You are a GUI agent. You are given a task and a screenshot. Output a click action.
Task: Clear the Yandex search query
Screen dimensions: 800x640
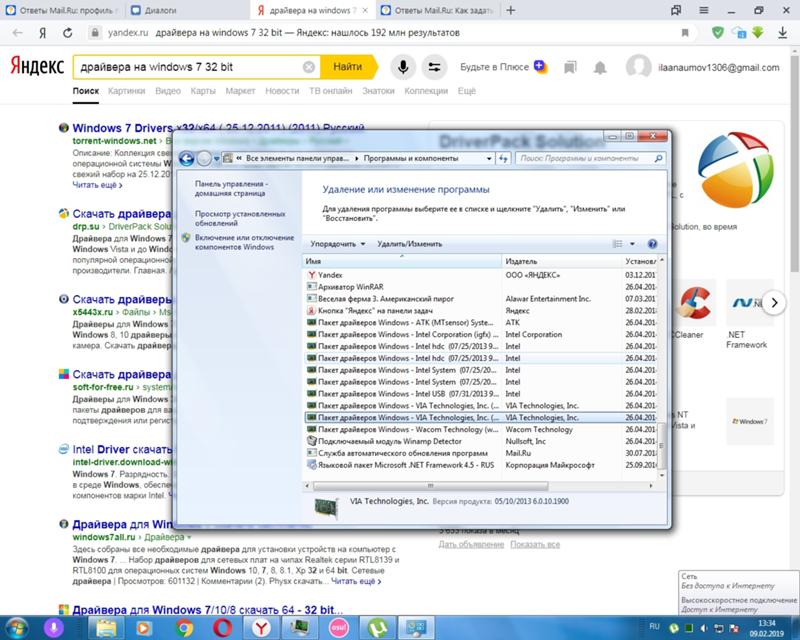[x=309, y=67]
